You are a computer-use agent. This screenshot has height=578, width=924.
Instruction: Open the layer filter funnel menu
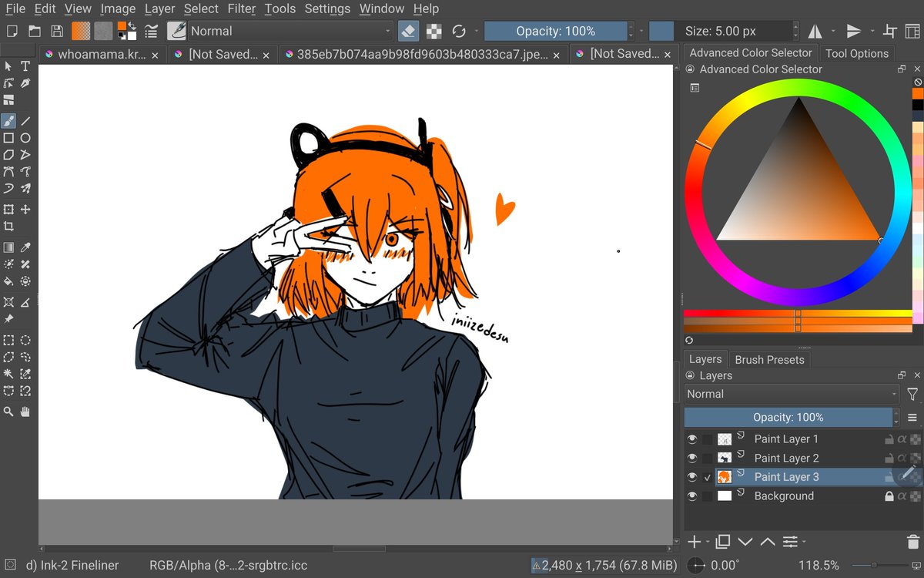(912, 394)
